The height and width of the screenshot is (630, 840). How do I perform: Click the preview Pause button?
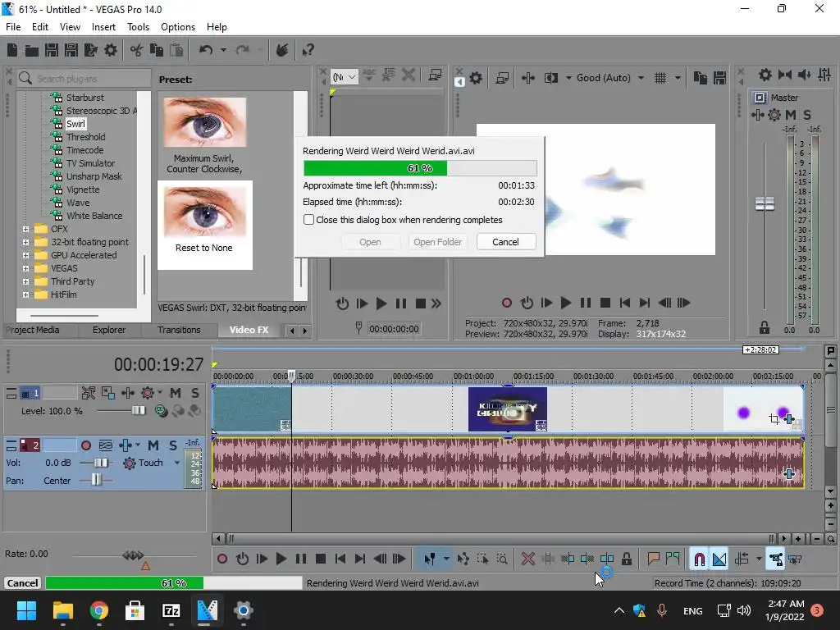[x=586, y=303]
